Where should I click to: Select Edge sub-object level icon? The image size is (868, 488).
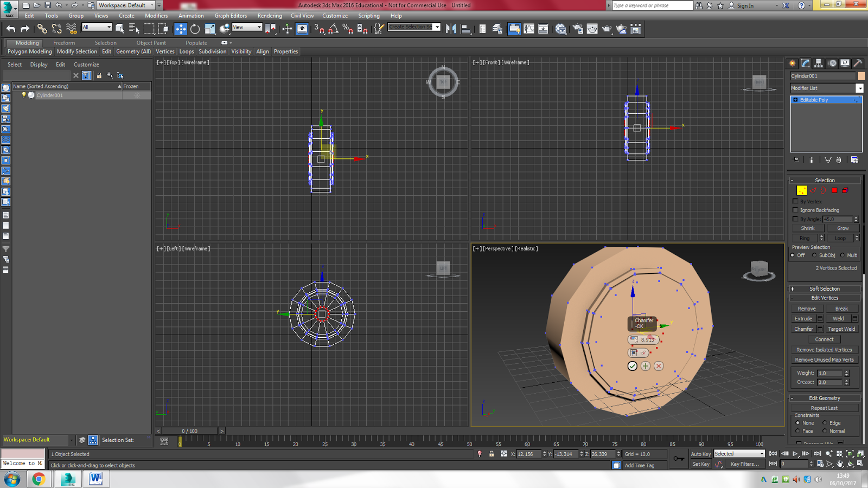[813, 190]
